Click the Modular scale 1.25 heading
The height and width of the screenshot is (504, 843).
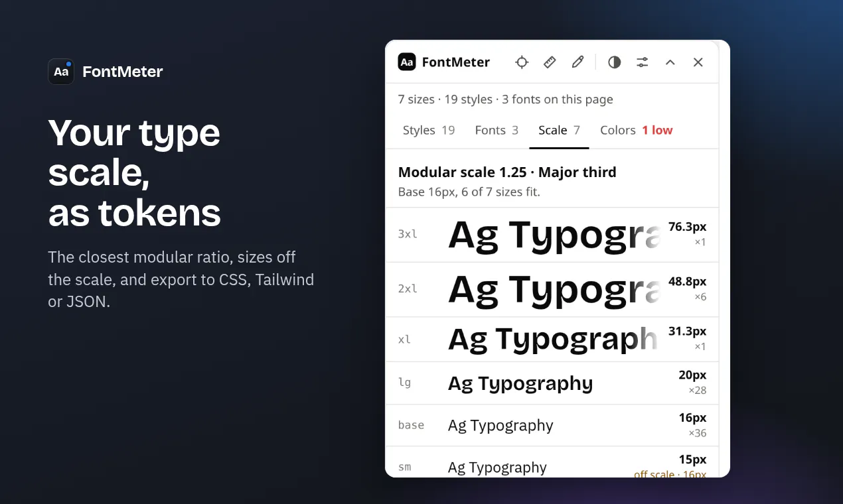[507, 172]
